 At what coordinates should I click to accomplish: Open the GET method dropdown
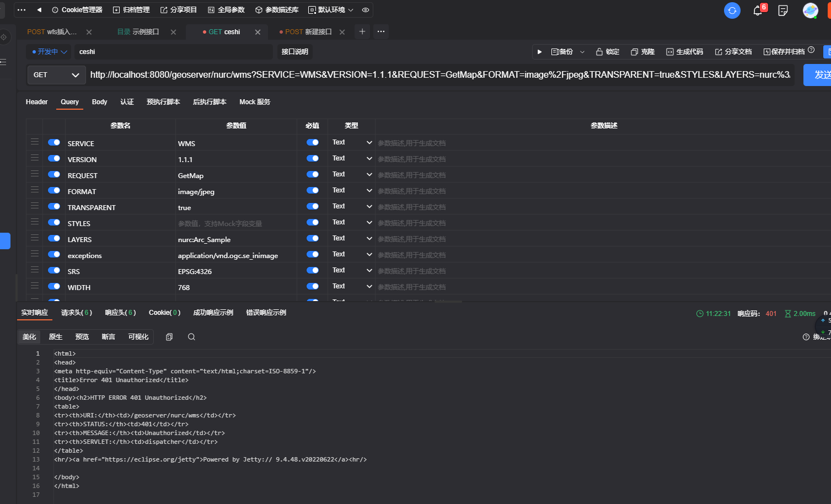(56, 75)
